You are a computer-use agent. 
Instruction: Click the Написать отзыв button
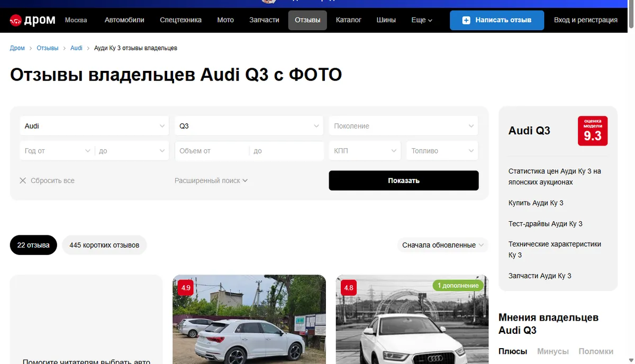pos(497,20)
